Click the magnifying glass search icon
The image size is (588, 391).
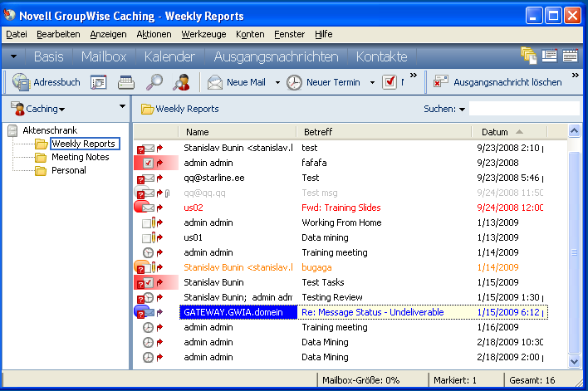pyautogui.click(x=154, y=82)
